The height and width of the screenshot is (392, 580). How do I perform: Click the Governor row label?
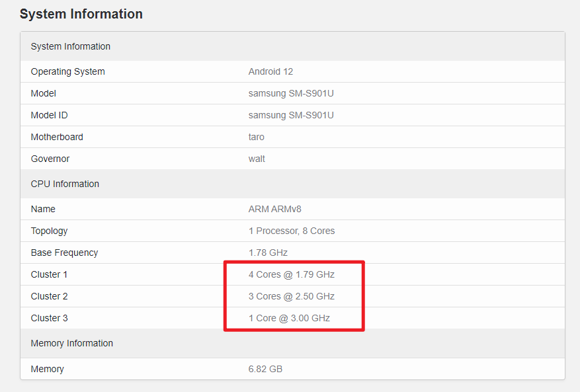(x=50, y=159)
